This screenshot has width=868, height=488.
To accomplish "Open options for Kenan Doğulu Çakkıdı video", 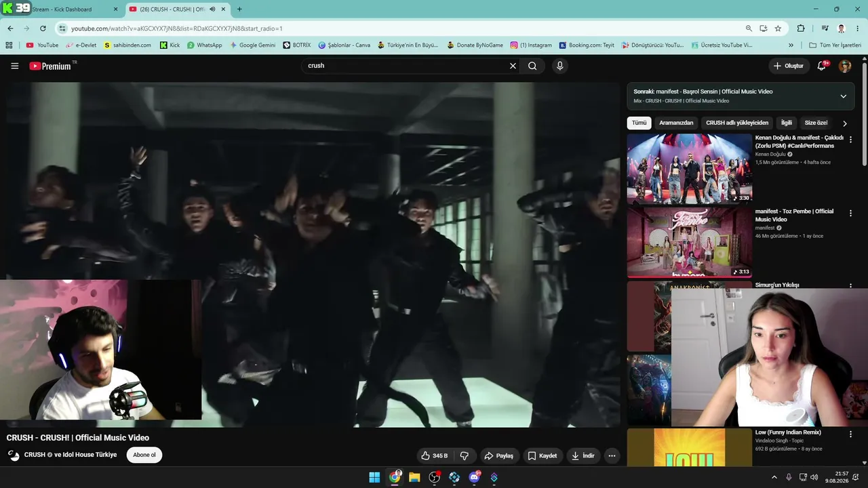I will pos(850,140).
